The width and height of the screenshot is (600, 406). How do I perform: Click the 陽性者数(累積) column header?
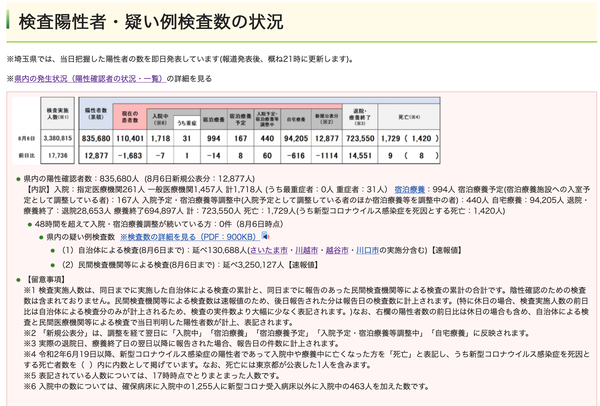pyautogui.click(x=96, y=113)
